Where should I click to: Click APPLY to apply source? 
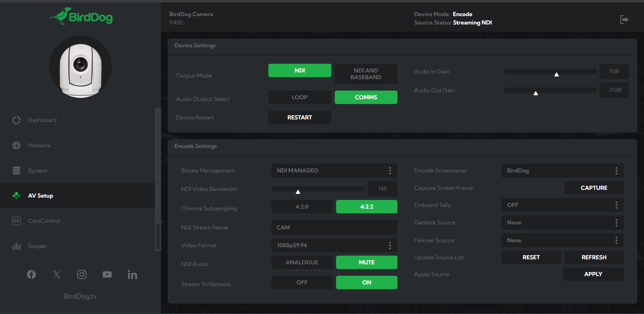593,274
